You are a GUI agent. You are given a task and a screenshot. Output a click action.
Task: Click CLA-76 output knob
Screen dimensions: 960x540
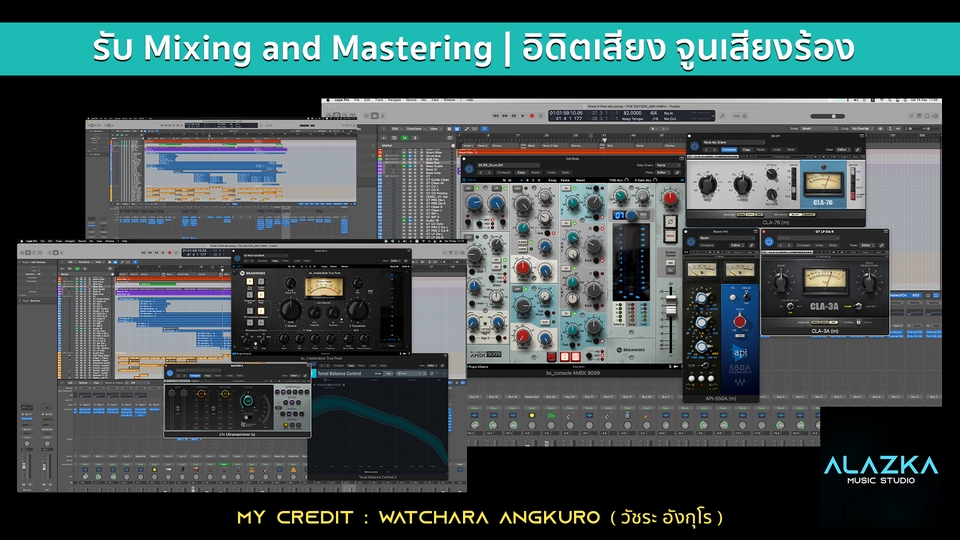point(743,184)
